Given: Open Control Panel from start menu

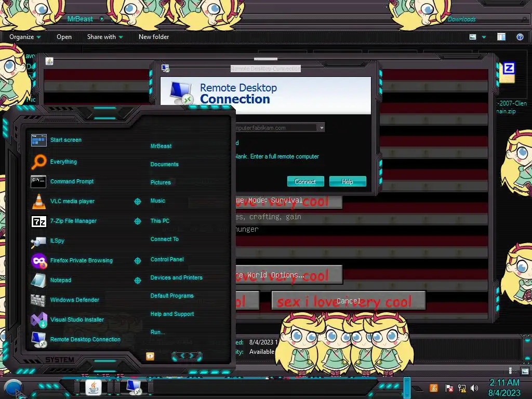Looking at the screenshot, I should coord(167,259).
